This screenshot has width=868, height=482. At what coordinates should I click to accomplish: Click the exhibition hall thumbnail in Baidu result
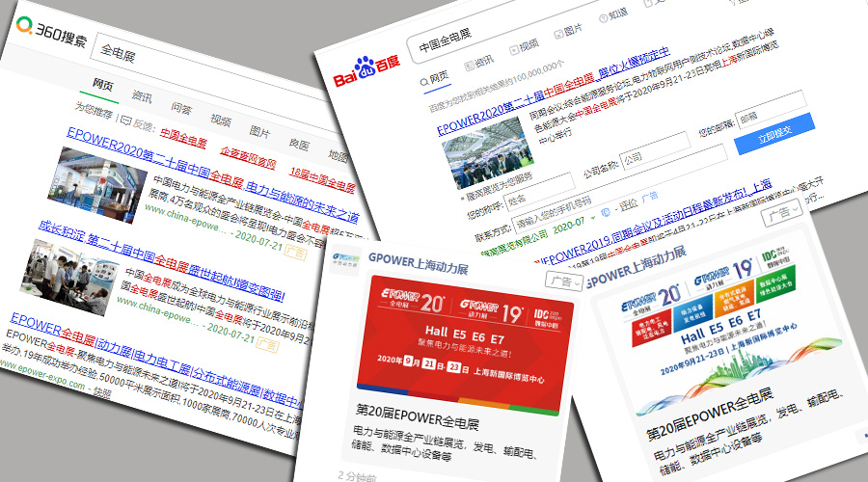(x=488, y=152)
